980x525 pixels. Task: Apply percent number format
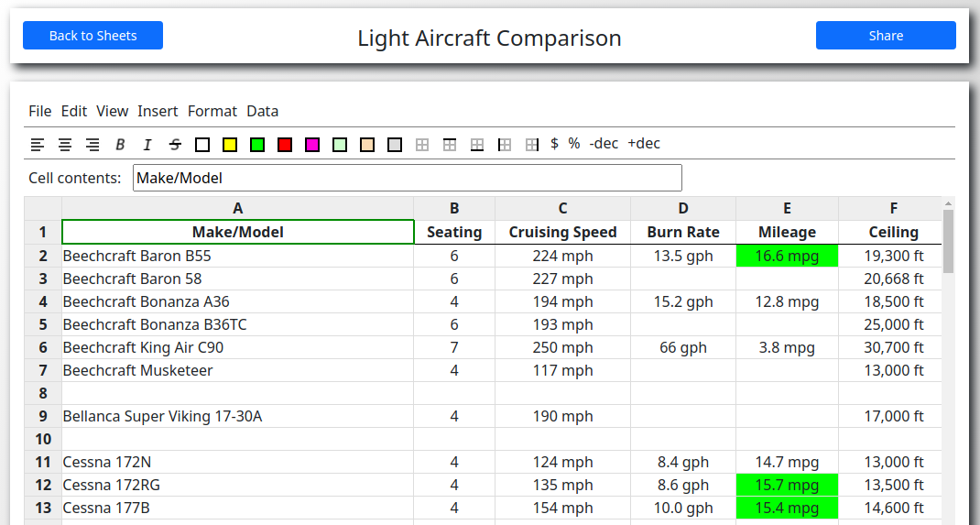coord(574,144)
